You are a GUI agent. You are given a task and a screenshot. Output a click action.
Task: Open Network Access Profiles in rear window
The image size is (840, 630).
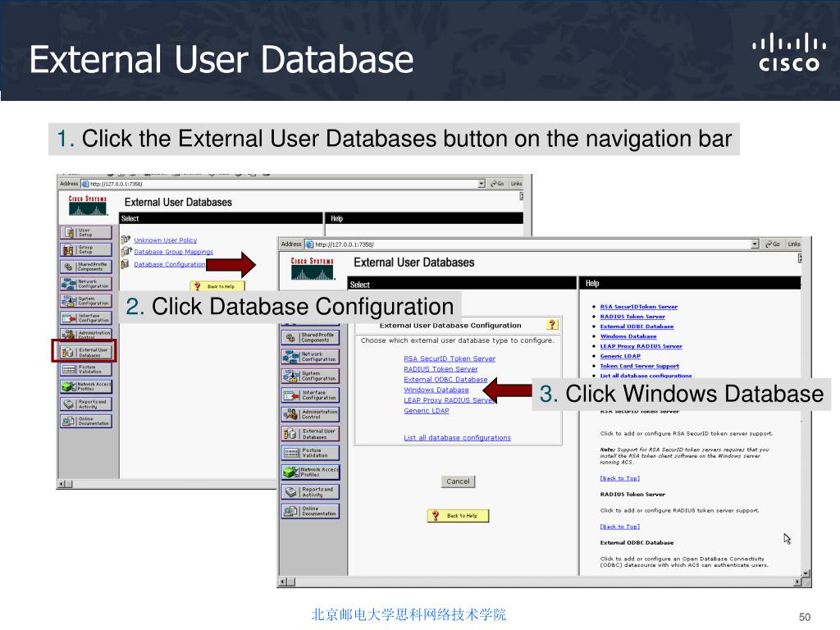[x=85, y=386]
